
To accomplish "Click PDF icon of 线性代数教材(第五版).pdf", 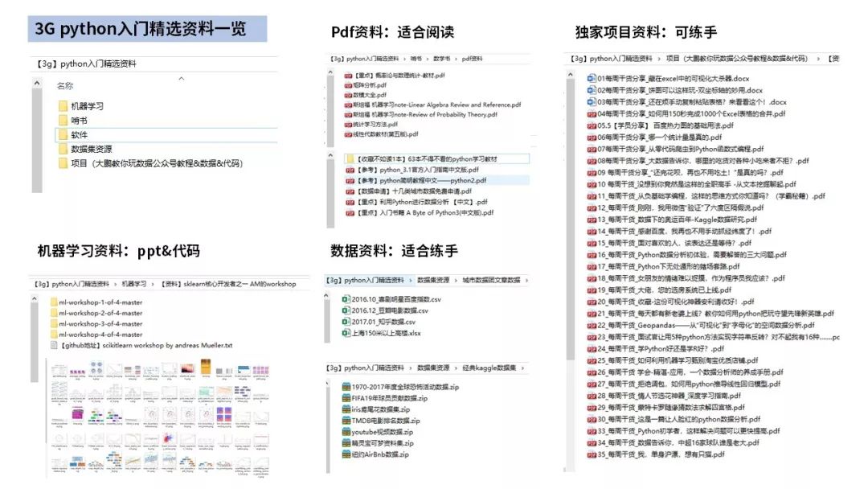I will 348,134.
